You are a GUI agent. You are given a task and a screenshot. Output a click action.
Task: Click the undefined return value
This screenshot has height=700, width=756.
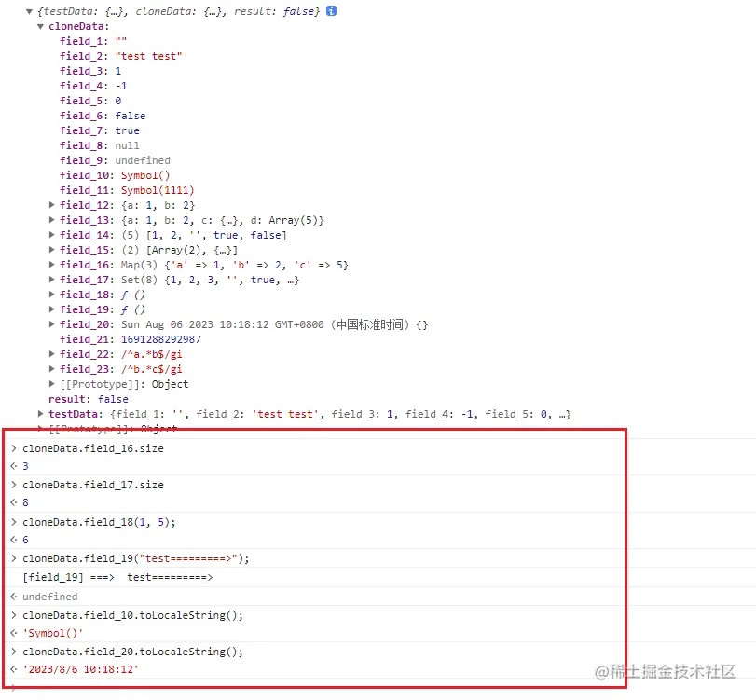pyautogui.click(x=50, y=597)
